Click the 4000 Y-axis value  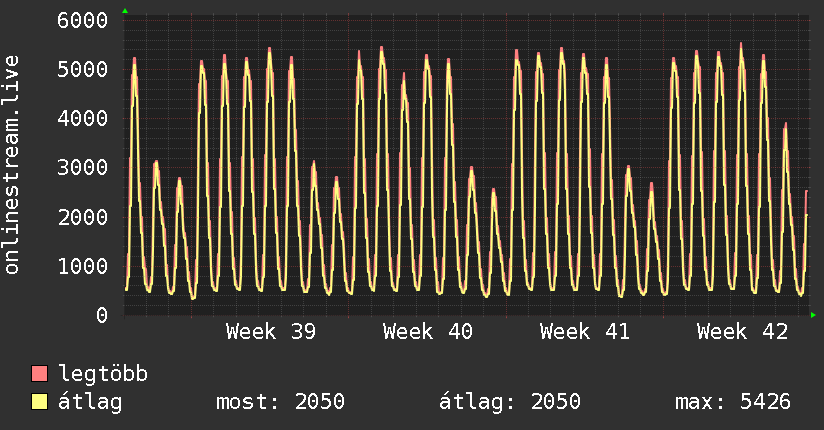(83, 118)
